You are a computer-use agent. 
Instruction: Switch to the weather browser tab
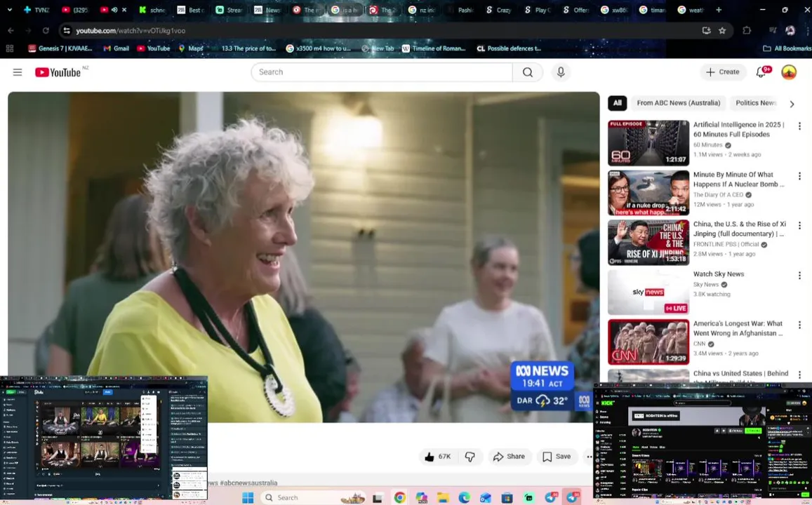pos(691,10)
